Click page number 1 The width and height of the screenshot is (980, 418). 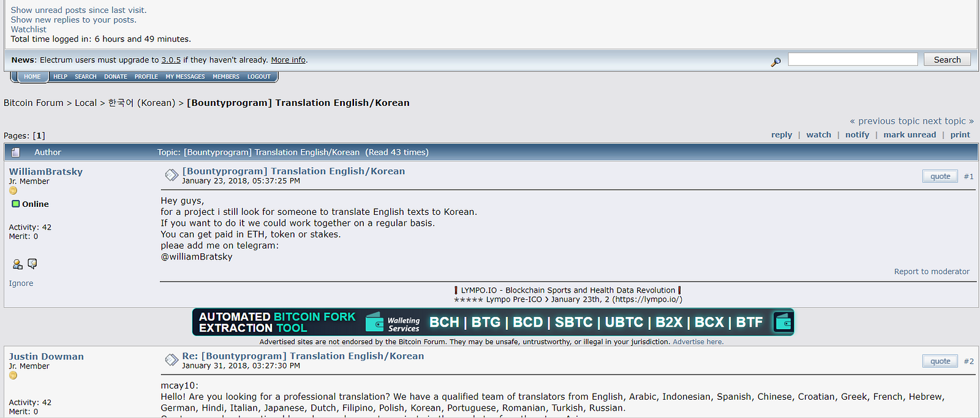point(39,136)
